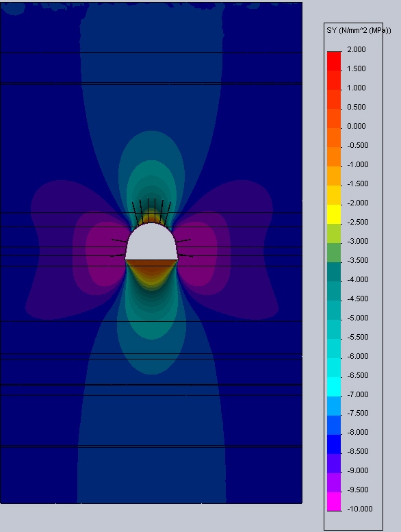Click the green band between -3.000 and -3.500
401x532 pixels.
point(334,253)
